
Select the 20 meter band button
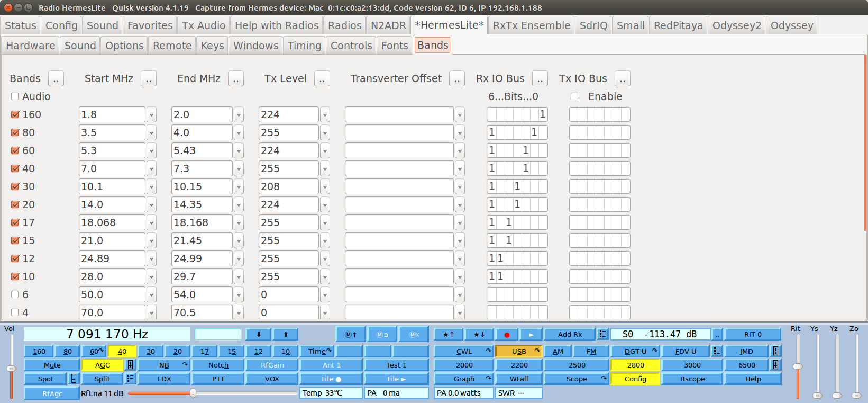click(178, 351)
